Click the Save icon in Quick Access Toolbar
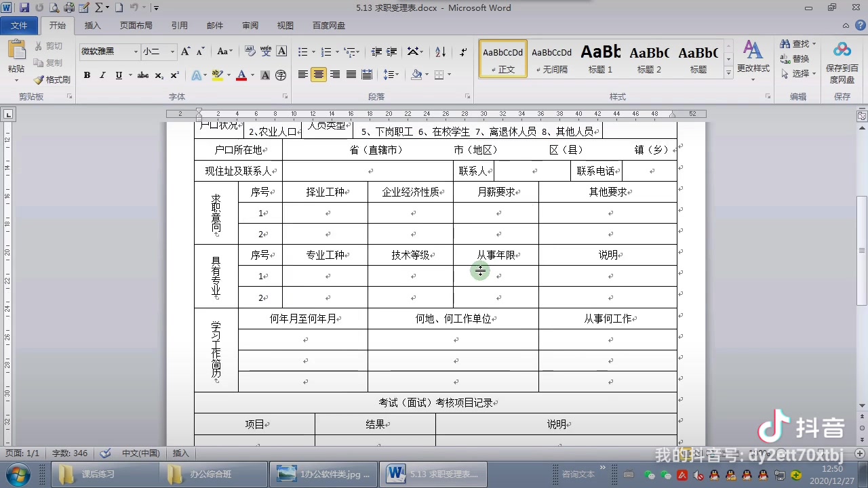The image size is (868, 488). pos(24,8)
